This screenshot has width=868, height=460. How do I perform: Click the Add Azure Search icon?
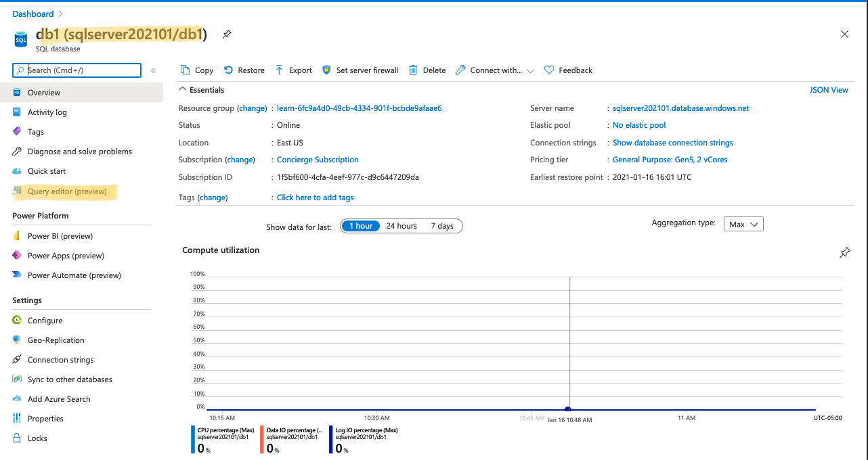(x=17, y=399)
